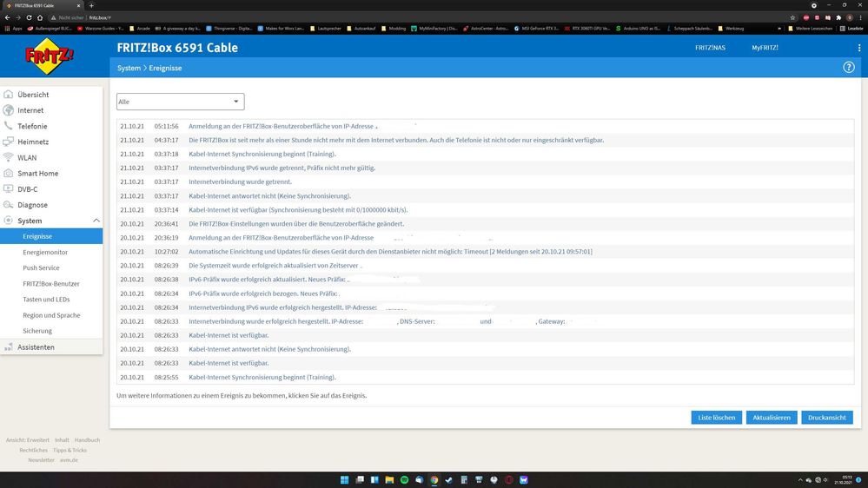Open File Explorer from taskbar
868x488 pixels.
389,479
